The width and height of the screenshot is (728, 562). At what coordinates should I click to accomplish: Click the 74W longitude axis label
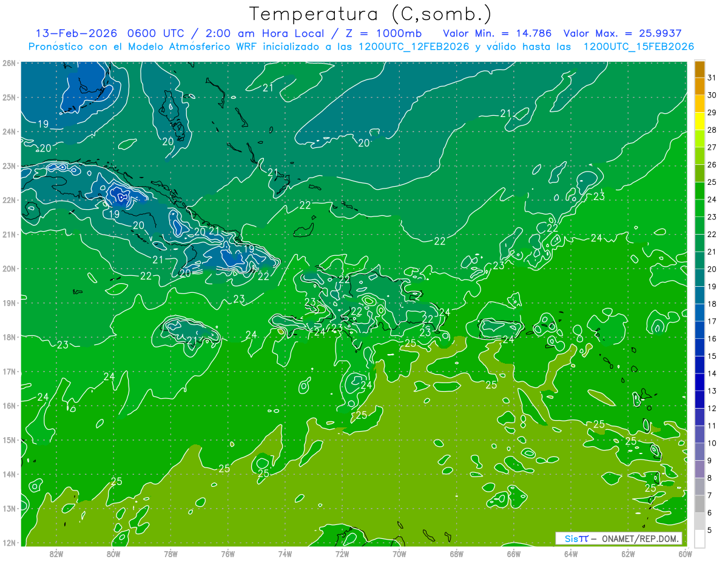tap(285, 554)
